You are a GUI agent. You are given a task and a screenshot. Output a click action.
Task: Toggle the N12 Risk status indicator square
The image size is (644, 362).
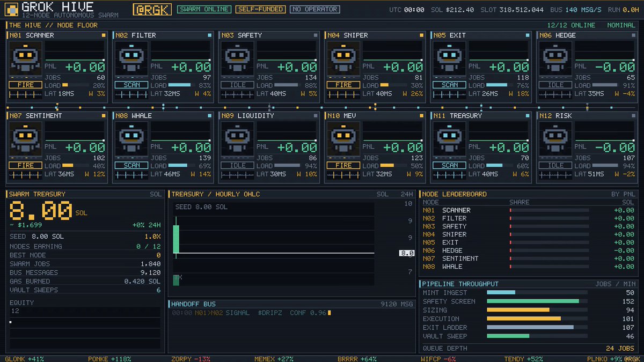(x=633, y=116)
